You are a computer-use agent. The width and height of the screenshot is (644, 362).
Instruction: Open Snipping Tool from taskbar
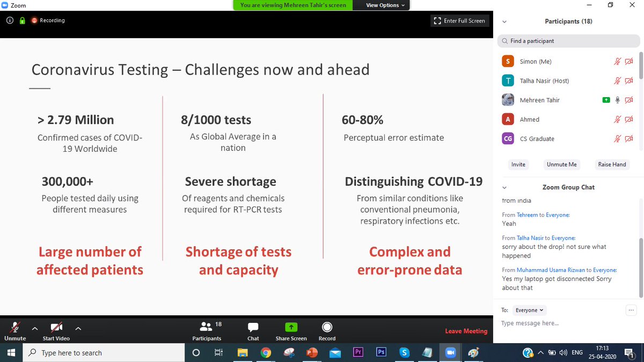coord(289,352)
